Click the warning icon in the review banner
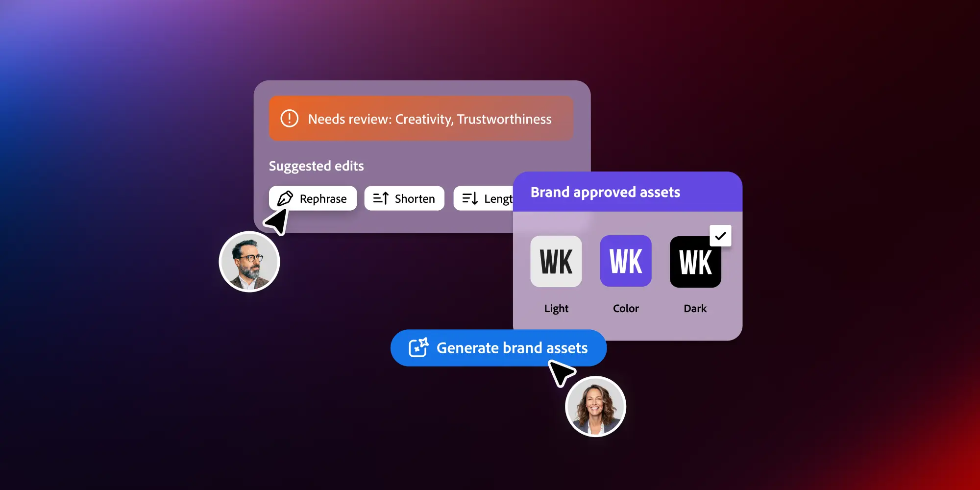980x490 pixels. tap(289, 119)
